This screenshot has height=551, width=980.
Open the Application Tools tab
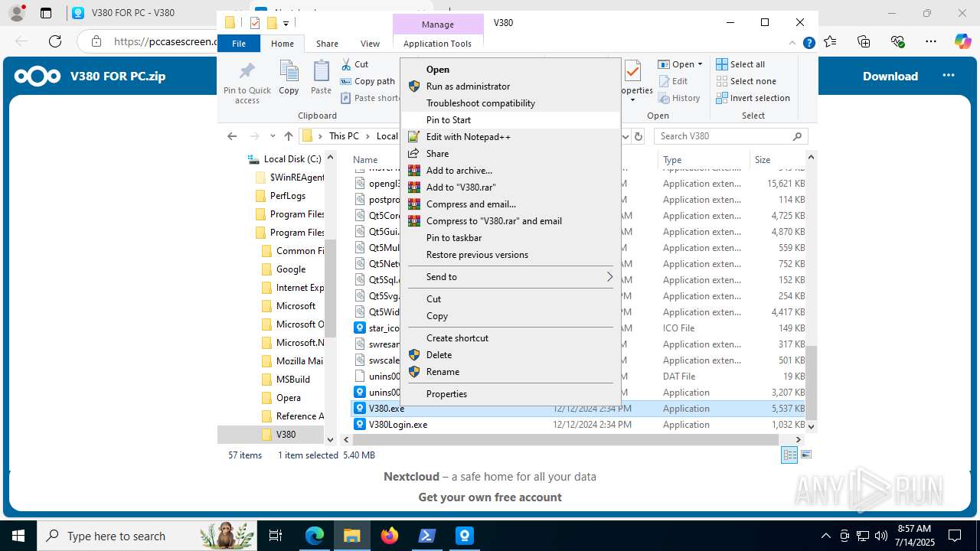[x=437, y=44]
